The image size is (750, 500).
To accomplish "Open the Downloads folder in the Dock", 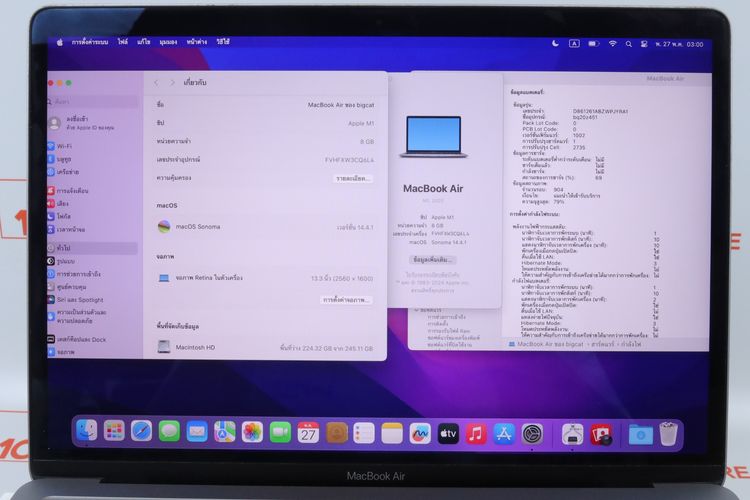I will point(640,434).
